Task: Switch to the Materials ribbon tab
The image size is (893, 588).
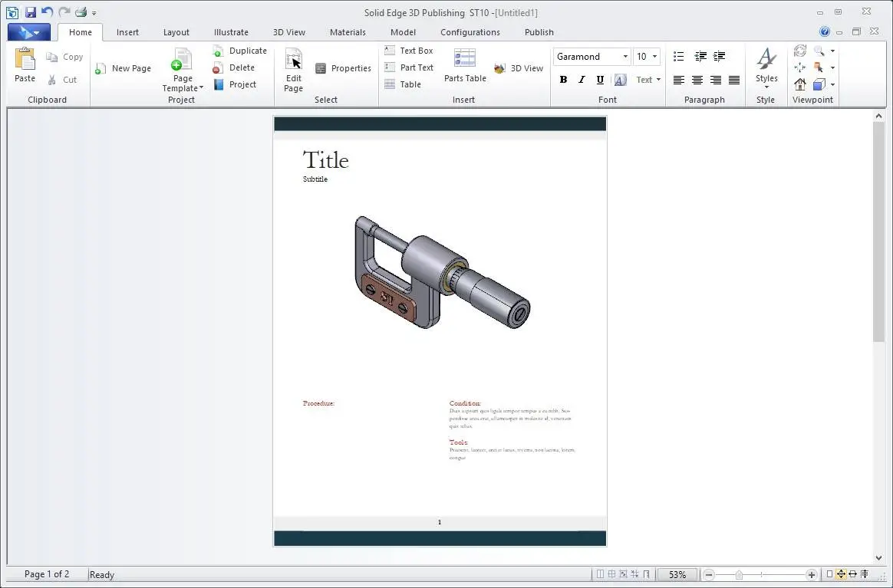Action: [x=348, y=32]
